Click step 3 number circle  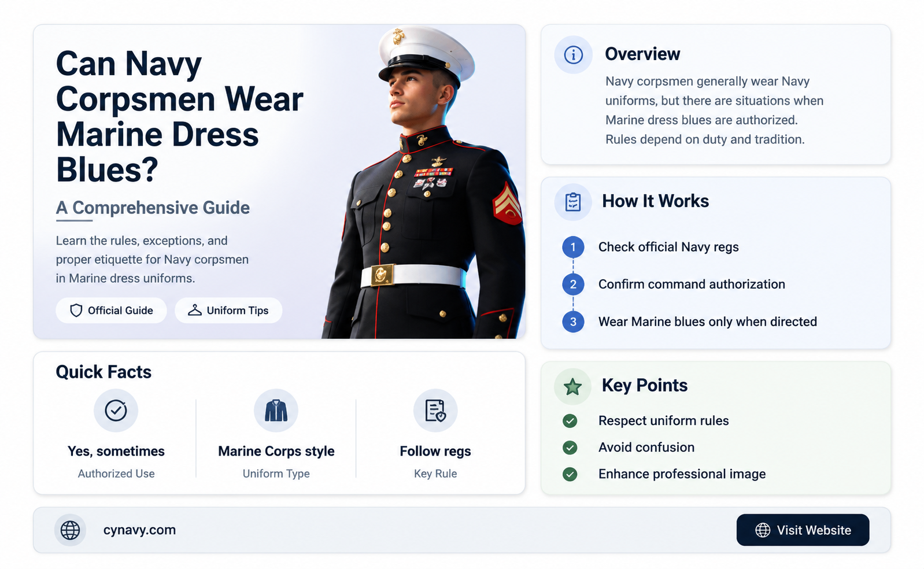click(x=573, y=322)
